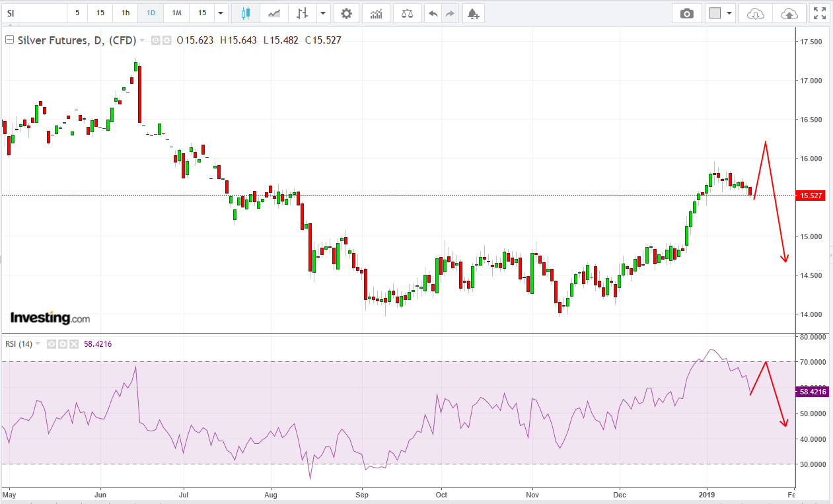Undo the last chart action
Viewport: 833px width, 504px height.
pyautogui.click(x=433, y=13)
